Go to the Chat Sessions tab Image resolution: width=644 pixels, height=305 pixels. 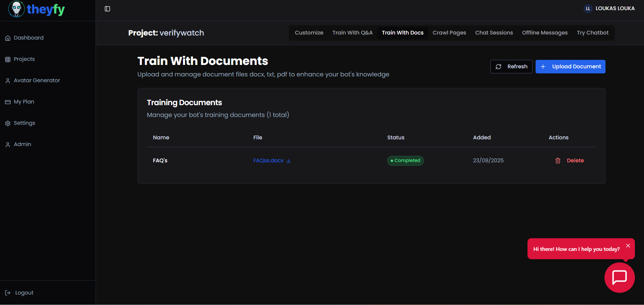(x=494, y=33)
